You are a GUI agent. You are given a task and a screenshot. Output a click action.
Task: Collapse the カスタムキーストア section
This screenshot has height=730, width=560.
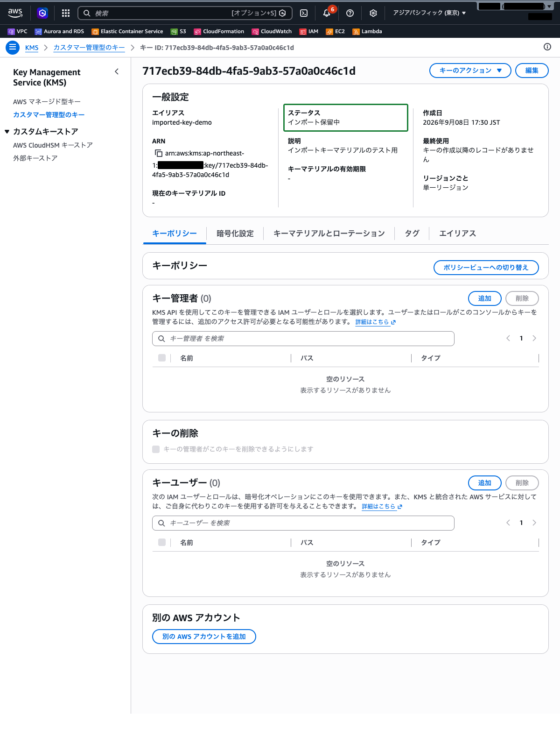(x=7, y=132)
